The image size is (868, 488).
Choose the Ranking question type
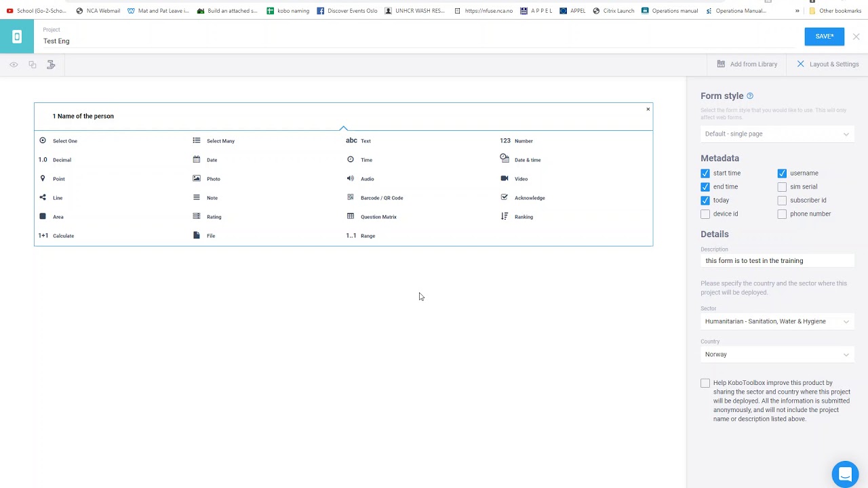point(517,217)
